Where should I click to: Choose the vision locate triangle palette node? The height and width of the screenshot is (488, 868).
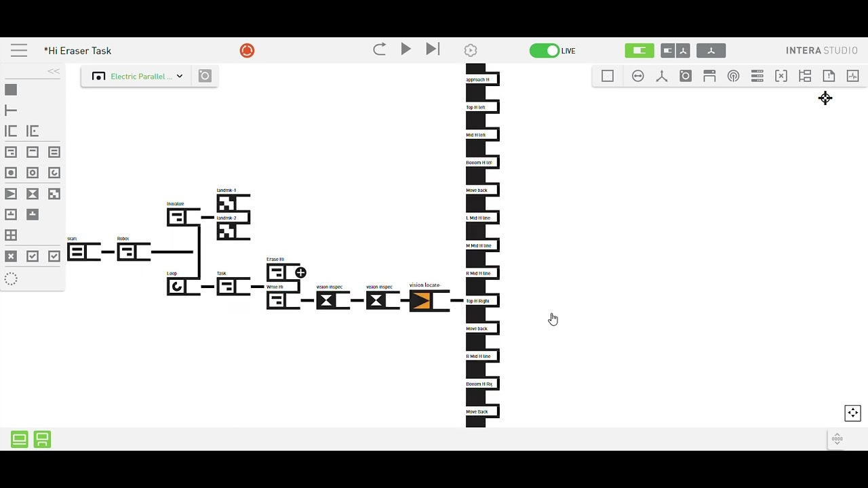pyautogui.click(x=11, y=194)
